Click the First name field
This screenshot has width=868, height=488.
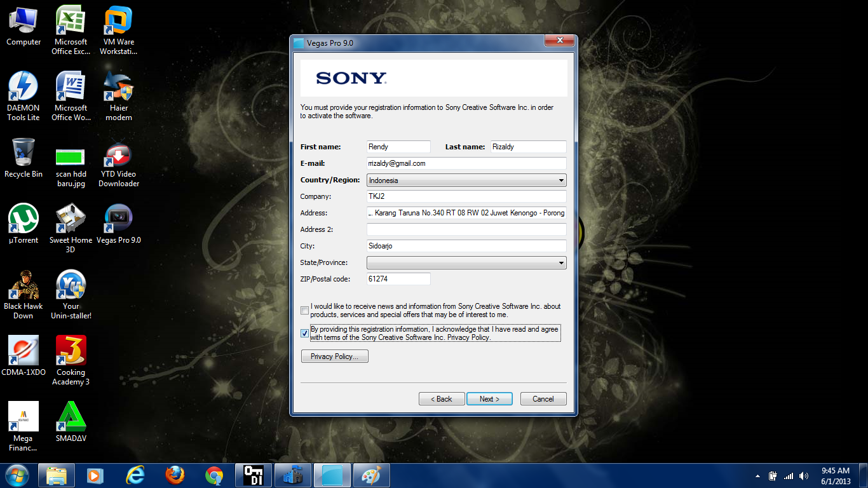point(398,147)
